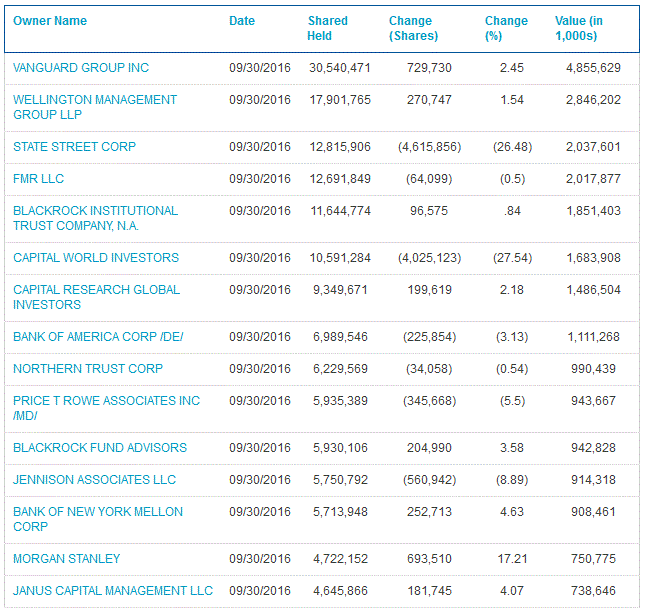The image size is (645, 613).
Task: Open the NORTHERN TRUST CORP link
Action: point(88,369)
